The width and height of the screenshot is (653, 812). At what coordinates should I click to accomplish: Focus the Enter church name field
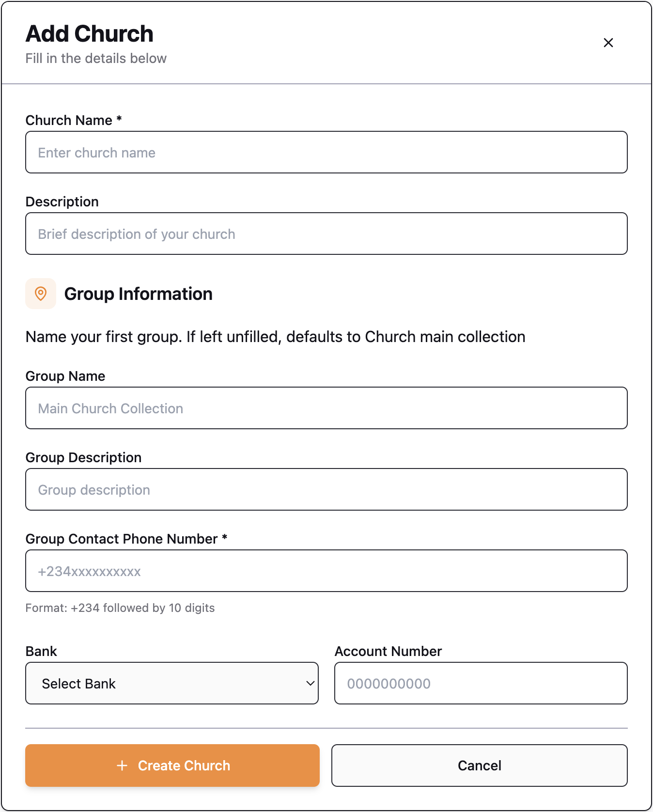coord(326,152)
